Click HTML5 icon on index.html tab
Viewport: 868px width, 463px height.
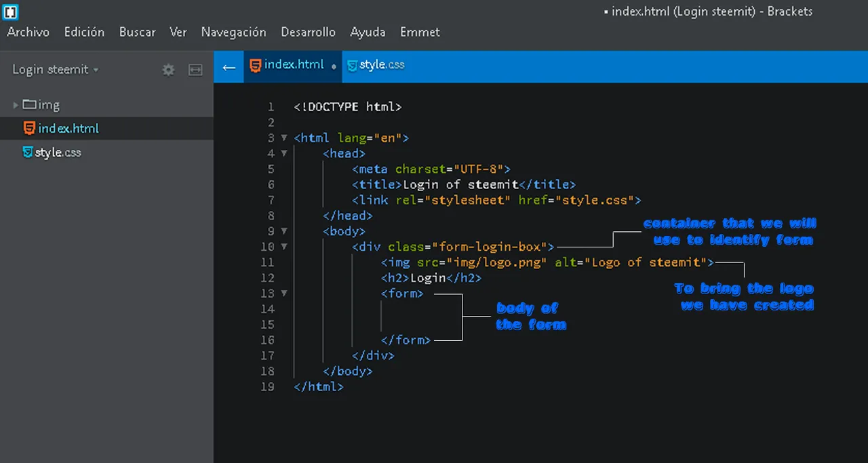click(256, 66)
